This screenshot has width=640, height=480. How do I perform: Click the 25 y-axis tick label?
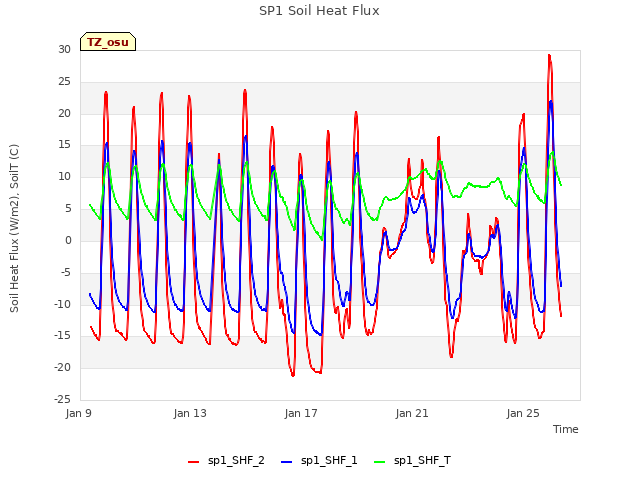coord(64,82)
